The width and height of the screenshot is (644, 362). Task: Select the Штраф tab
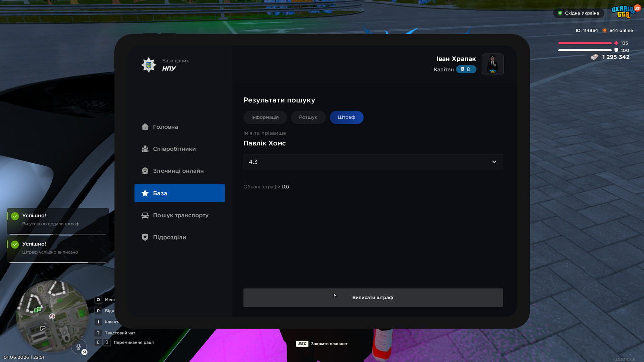[347, 117]
